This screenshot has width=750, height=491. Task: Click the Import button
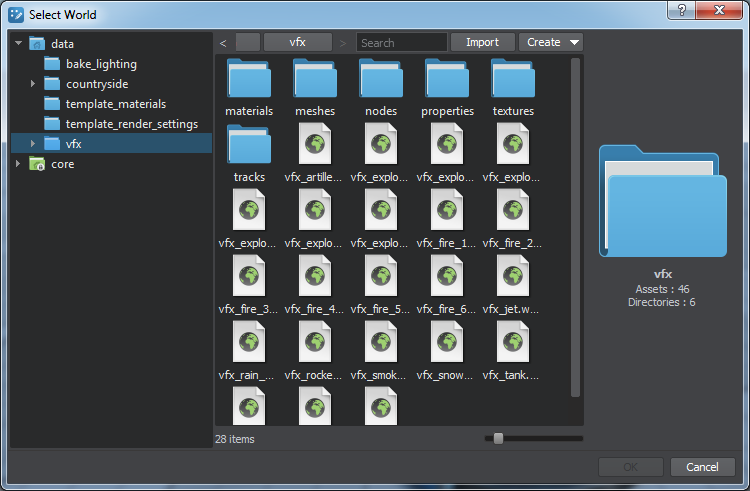482,42
